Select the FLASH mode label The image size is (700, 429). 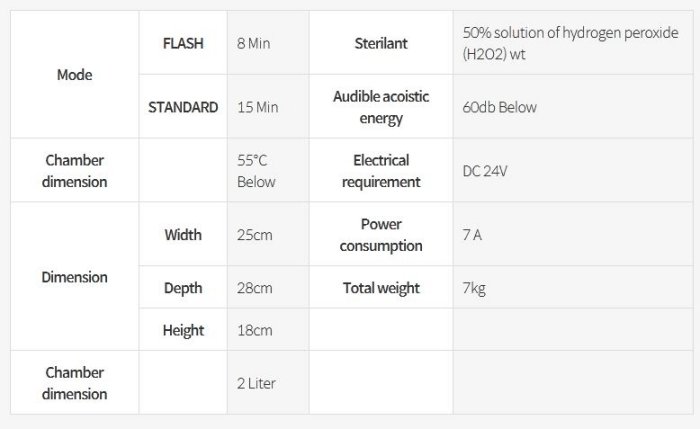pos(183,43)
